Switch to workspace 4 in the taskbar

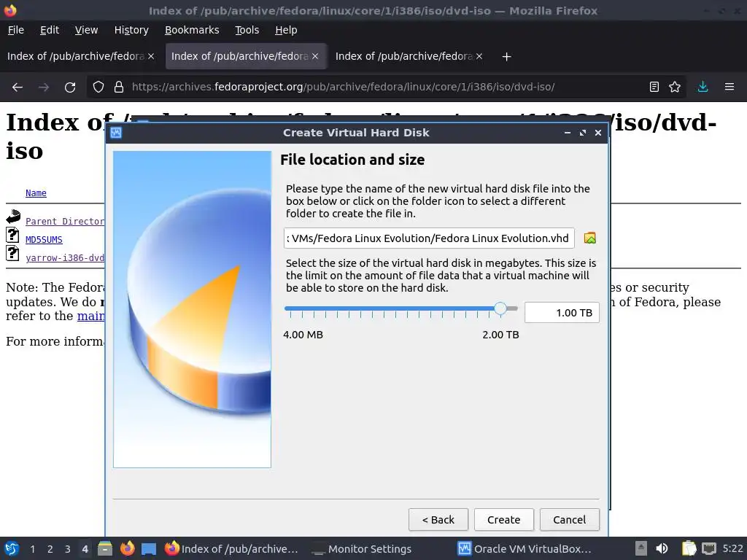tap(85, 549)
